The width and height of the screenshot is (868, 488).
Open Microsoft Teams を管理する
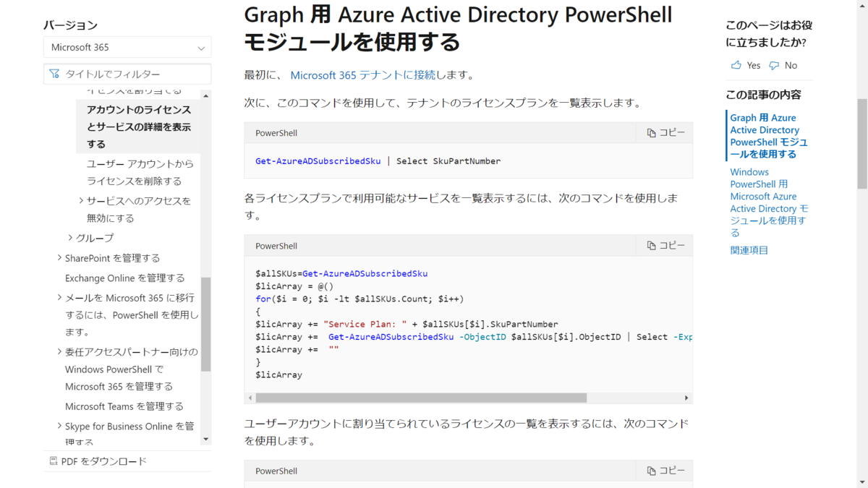pos(124,406)
